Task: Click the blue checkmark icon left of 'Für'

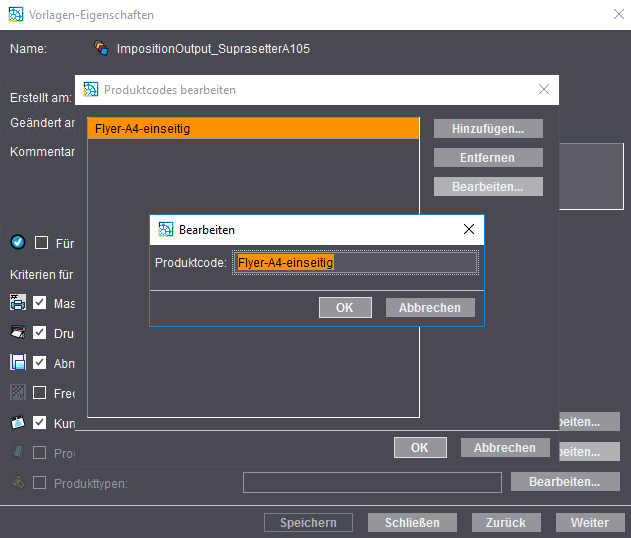Action: pyautogui.click(x=17, y=242)
